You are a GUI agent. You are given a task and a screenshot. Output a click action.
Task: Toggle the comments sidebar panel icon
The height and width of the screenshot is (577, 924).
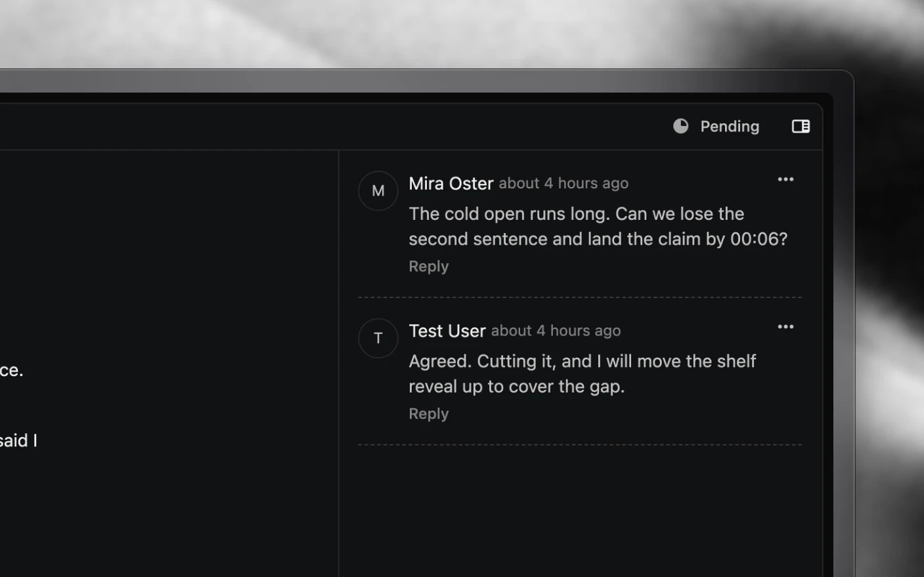[x=801, y=126]
